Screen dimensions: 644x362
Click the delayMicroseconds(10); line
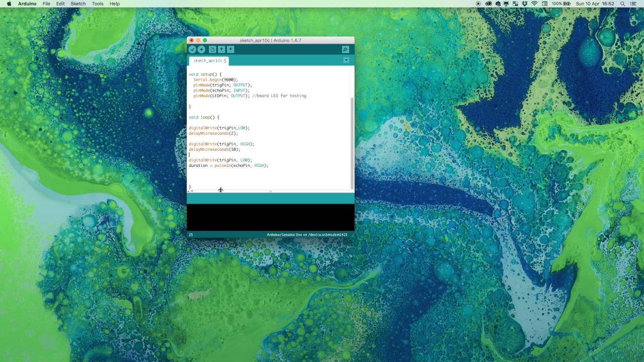click(214, 149)
